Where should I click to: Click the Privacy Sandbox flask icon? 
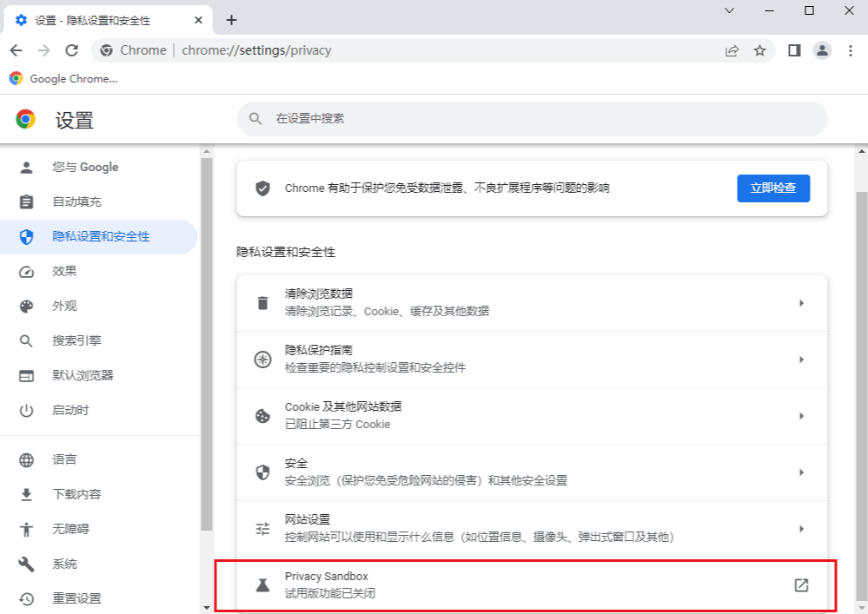262,585
